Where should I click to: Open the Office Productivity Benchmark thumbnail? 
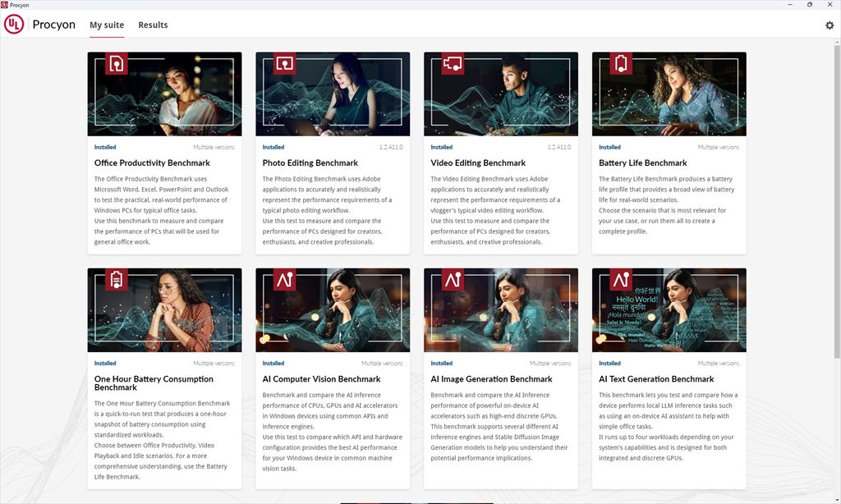(164, 94)
